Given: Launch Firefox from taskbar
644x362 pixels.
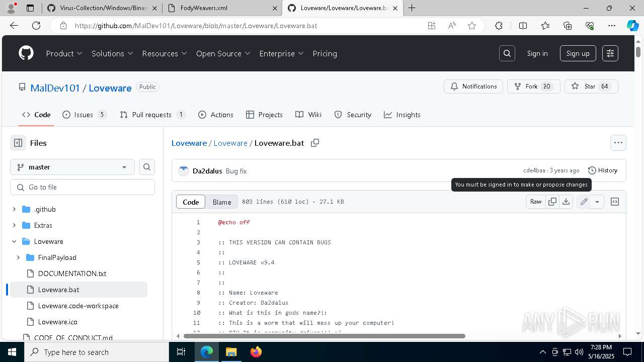Looking at the screenshot, I should [256, 352].
